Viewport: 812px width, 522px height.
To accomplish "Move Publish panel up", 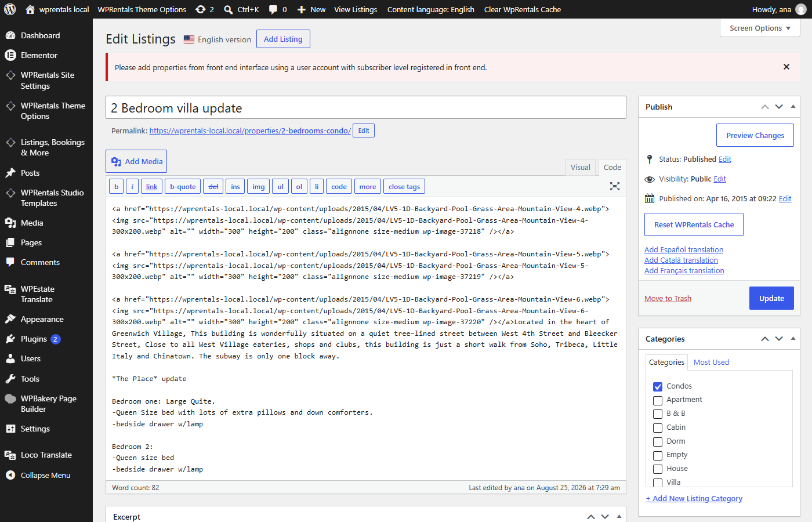I will (x=765, y=107).
